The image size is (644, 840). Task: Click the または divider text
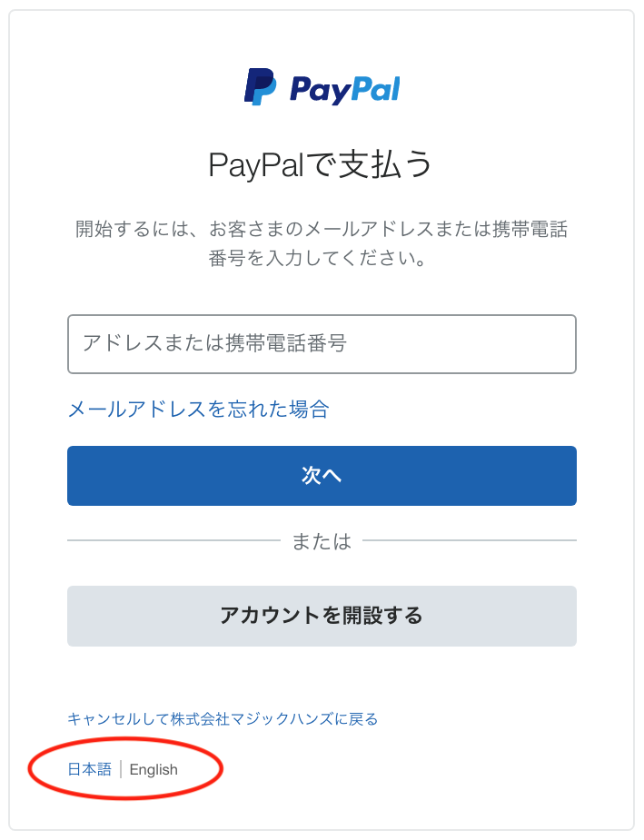pyautogui.click(x=322, y=541)
